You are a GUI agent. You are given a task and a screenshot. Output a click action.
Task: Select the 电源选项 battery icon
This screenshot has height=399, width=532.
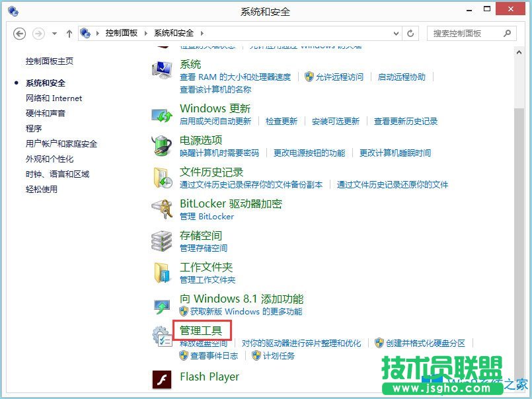pos(162,147)
